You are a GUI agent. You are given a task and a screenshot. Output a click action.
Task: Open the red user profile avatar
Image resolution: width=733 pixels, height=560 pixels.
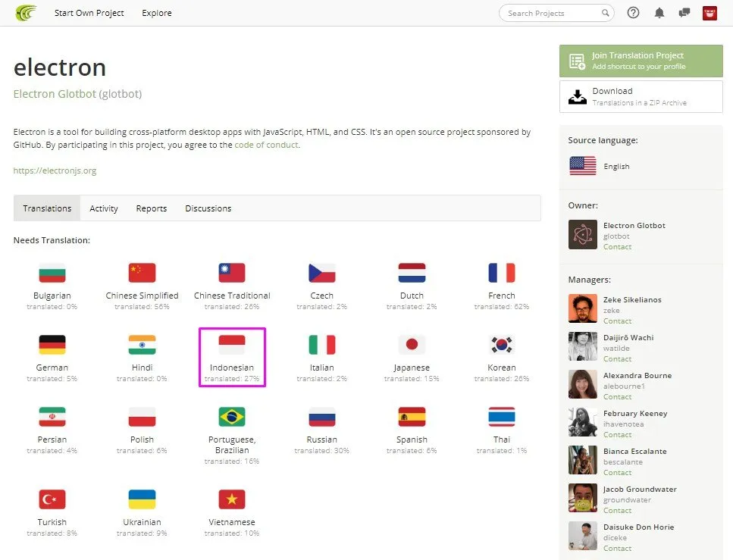coord(710,13)
